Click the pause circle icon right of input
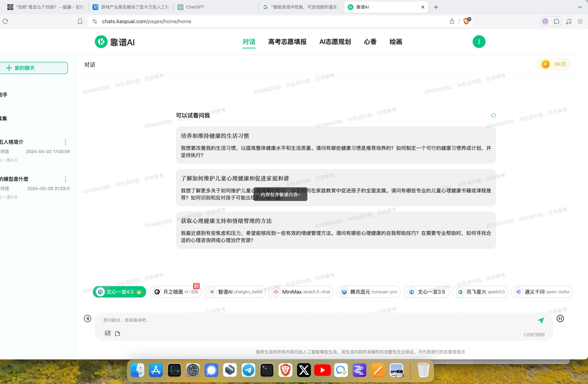Viewport: 588px width, 384px height. point(560,318)
